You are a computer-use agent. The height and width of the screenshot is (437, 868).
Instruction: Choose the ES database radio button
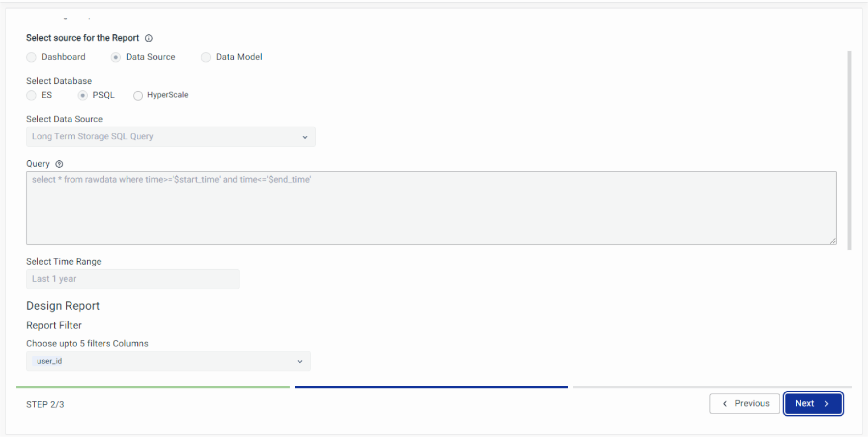click(31, 96)
